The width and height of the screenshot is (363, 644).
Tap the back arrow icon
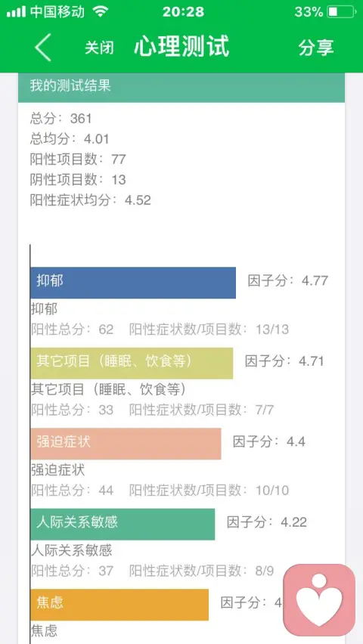(43, 48)
